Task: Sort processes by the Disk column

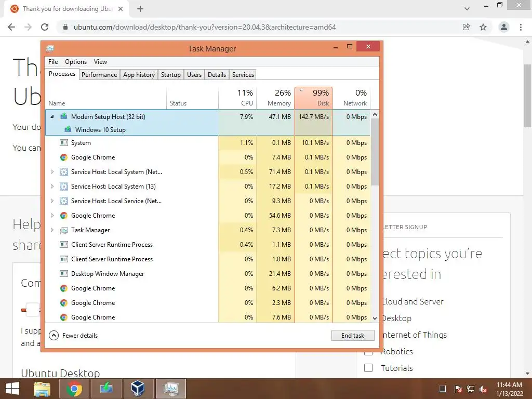Action: pos(313,98)
